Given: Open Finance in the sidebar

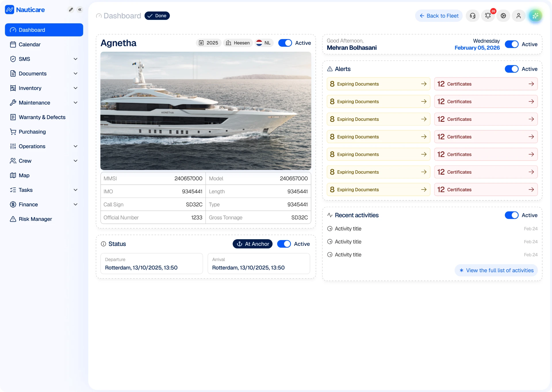Looking at the screenshot, I should click(x=44, y=204).
